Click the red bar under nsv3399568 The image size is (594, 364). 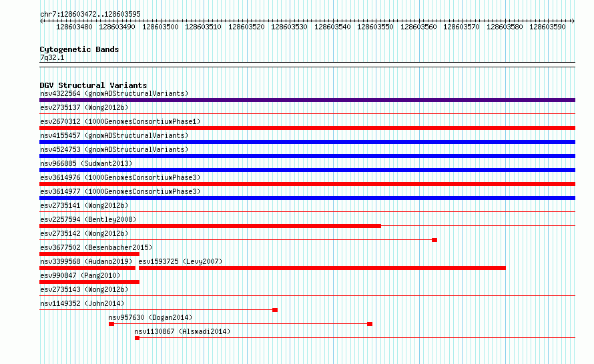tap(87, 268)
